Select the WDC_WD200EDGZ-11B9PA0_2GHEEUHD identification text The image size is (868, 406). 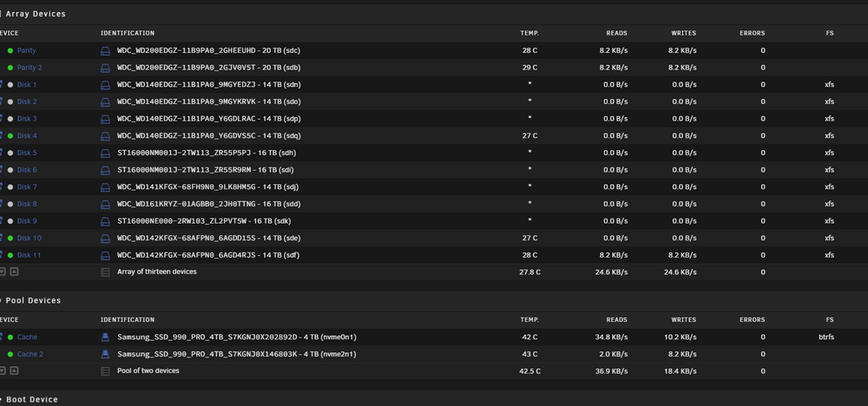187,51
